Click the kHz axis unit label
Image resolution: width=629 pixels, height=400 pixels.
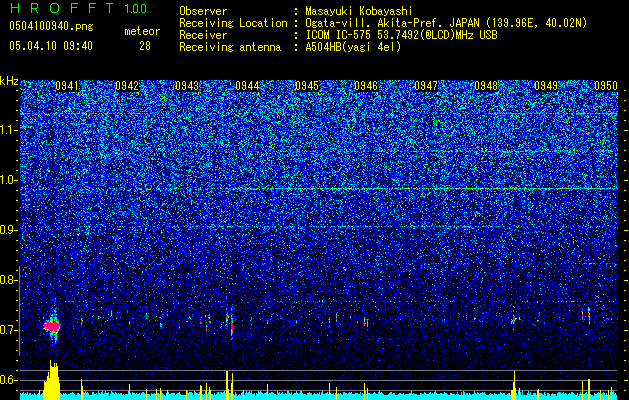9,81
